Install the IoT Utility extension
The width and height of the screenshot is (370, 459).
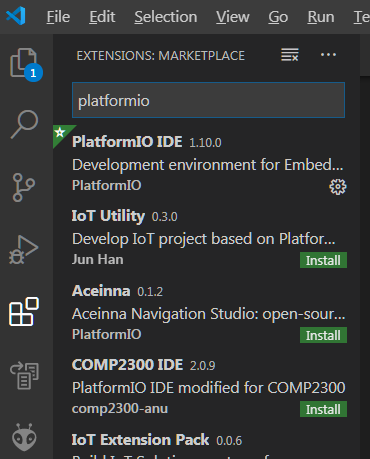323,260
